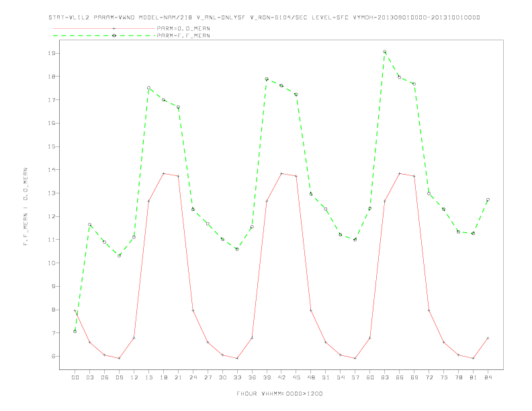Click the red plus marker at hour 00
This screenshot has height=411, width=532.
(75, 310)
